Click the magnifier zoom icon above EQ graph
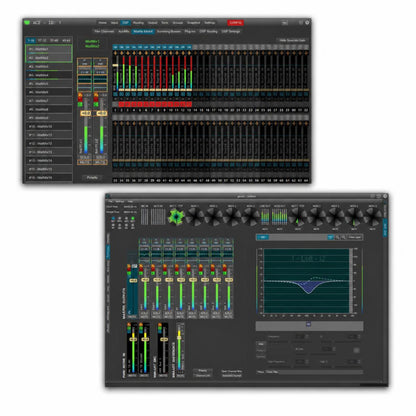416x416 pixels. pyautogui.click(x=337, y=237)
